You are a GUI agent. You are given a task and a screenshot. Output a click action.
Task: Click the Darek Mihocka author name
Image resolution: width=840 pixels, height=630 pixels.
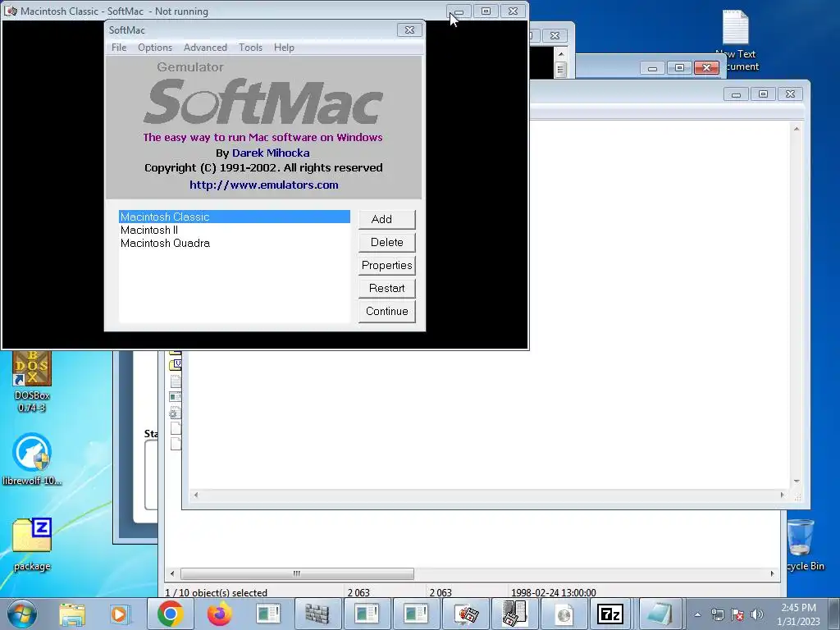tap(271, 153)
